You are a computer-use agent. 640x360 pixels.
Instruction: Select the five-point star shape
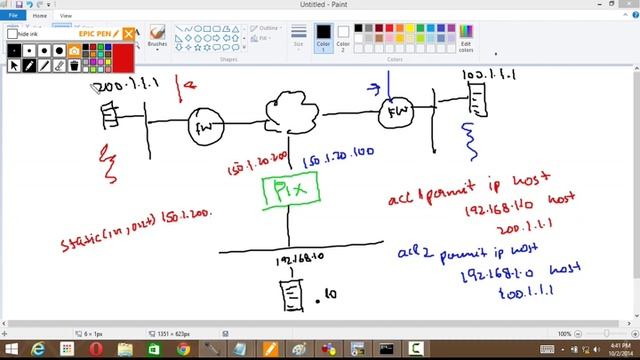[x=198, y=47]
